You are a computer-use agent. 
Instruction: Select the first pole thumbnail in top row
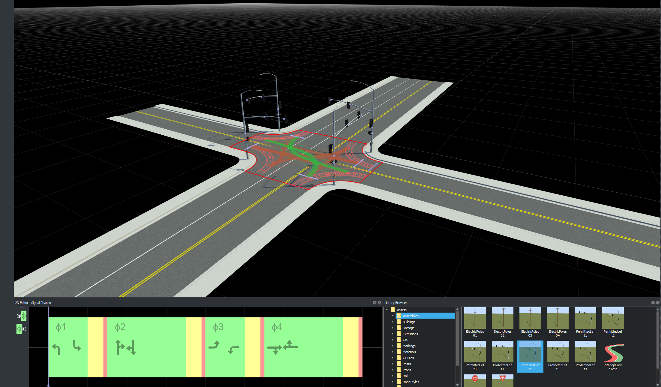click(x=475, y=318)
